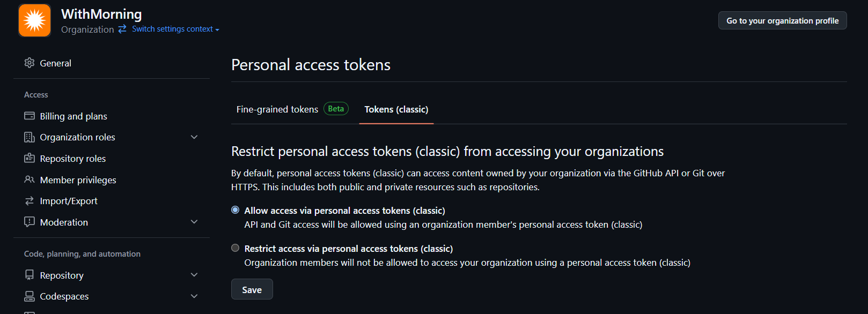Click the Codespaces icon in sidebar

pos(30,296)
